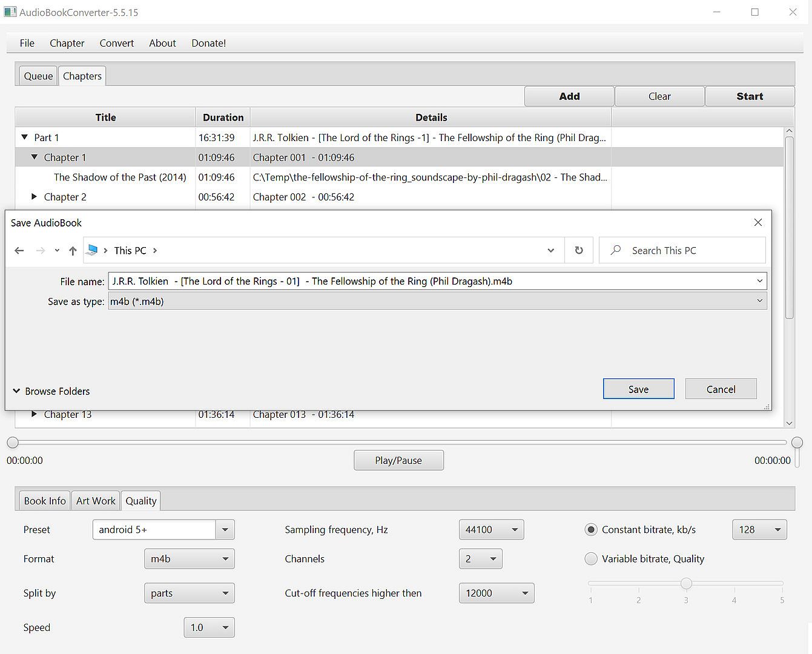Image resolution: width=812 pixels, height=654 pixels.
Task: Click the Save button
Action: pyautogui.click(x=638, y=389)
